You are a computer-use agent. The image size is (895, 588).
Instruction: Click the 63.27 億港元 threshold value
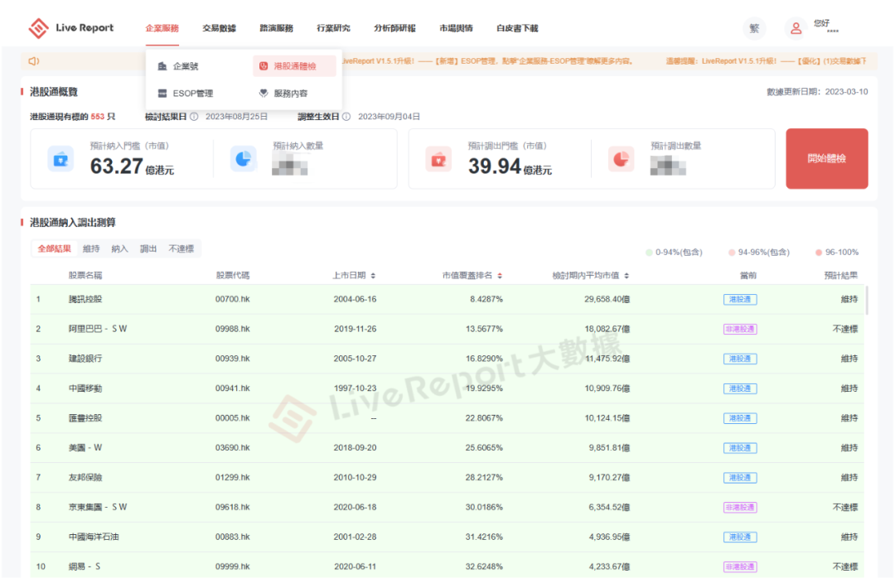[132, 166]
